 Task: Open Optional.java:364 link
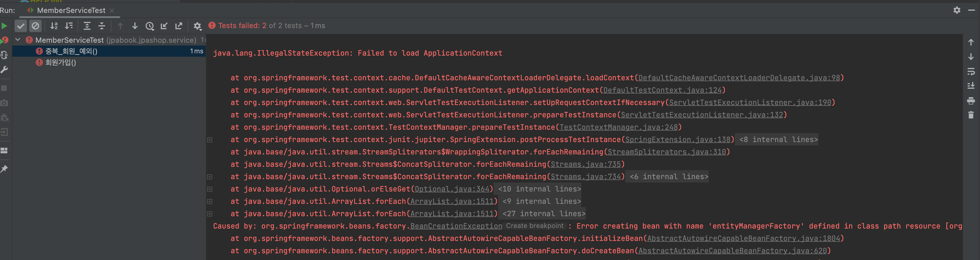tap(451, 189)
